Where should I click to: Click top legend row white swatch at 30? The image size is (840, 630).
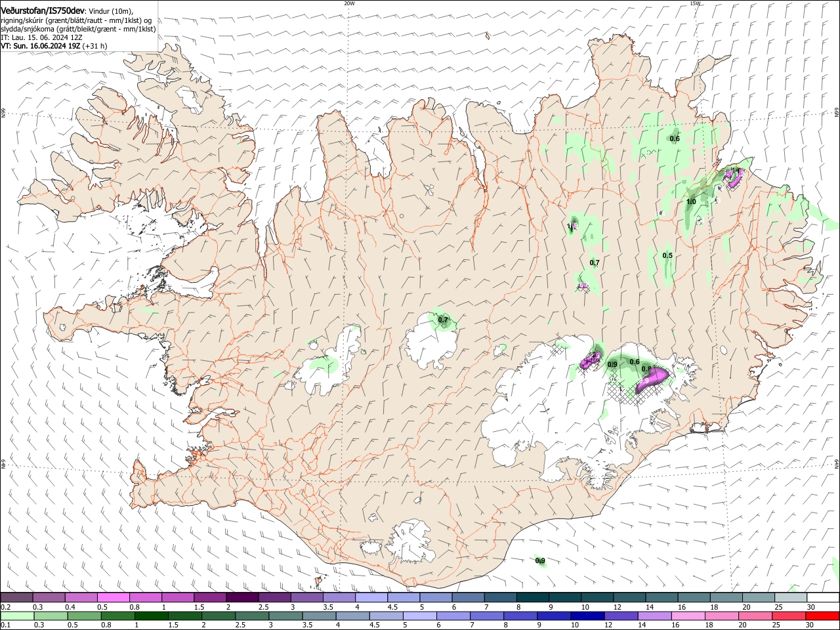pyautogui.click(x=823, y=597)
